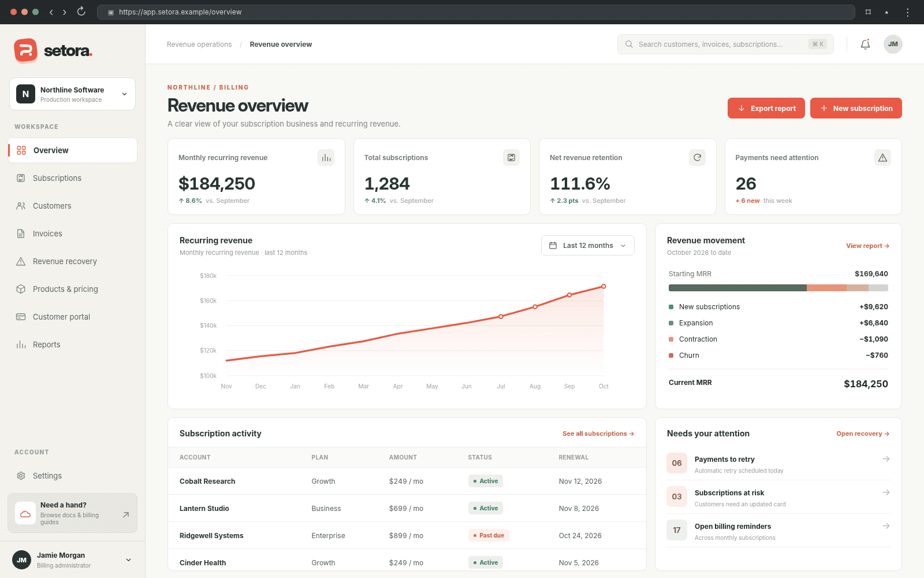
Task: Go back using browser back arrow
Action: (x=51, y=12)
